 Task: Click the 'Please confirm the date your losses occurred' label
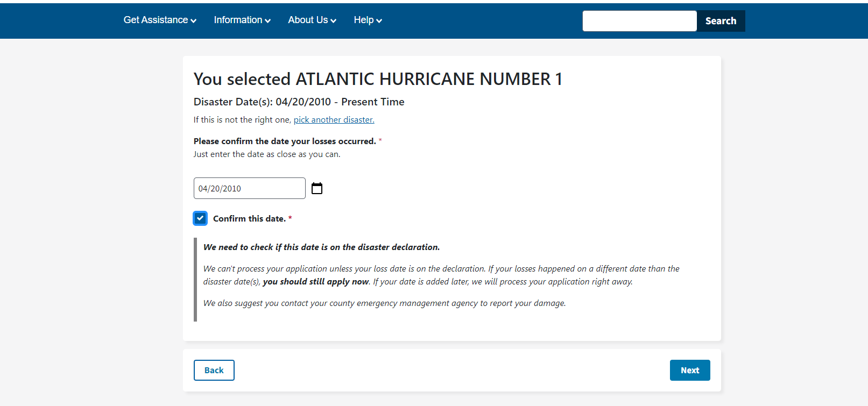(x=284, y=141)
